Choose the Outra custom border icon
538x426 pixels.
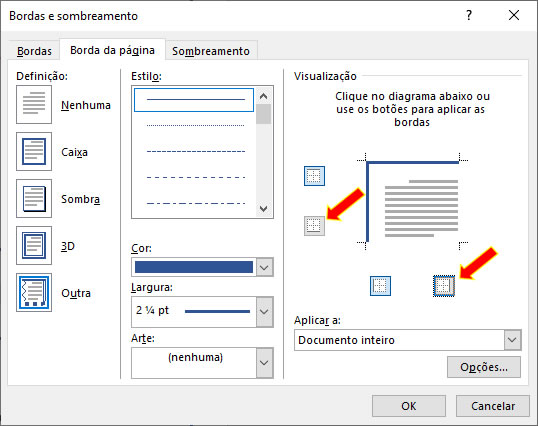(x=34, y=293)
